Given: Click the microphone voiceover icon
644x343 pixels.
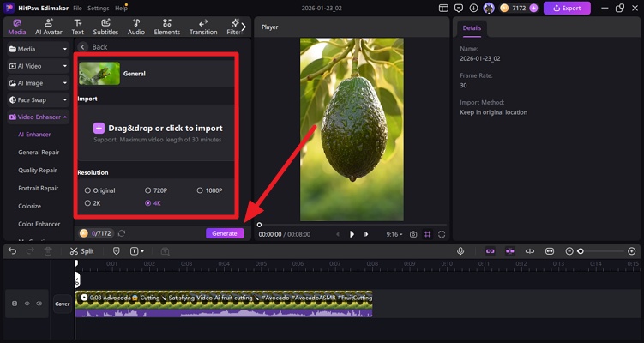Looking at the screenshot, I should pyautogui.click(x=460, y=251).
